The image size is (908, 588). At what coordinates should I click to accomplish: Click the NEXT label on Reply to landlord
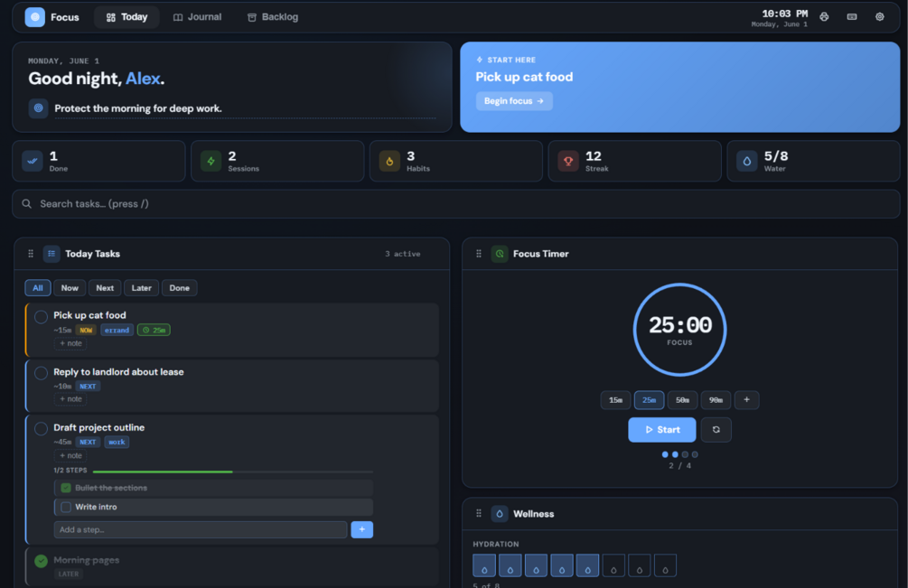pos(88,386)
